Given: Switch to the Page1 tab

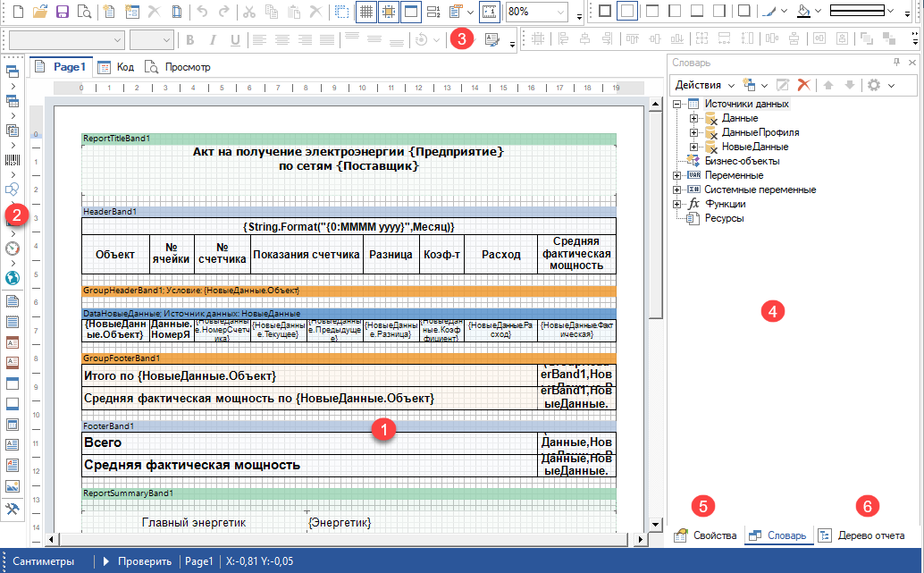Looking at the screenshot, I should coord(60,67).
